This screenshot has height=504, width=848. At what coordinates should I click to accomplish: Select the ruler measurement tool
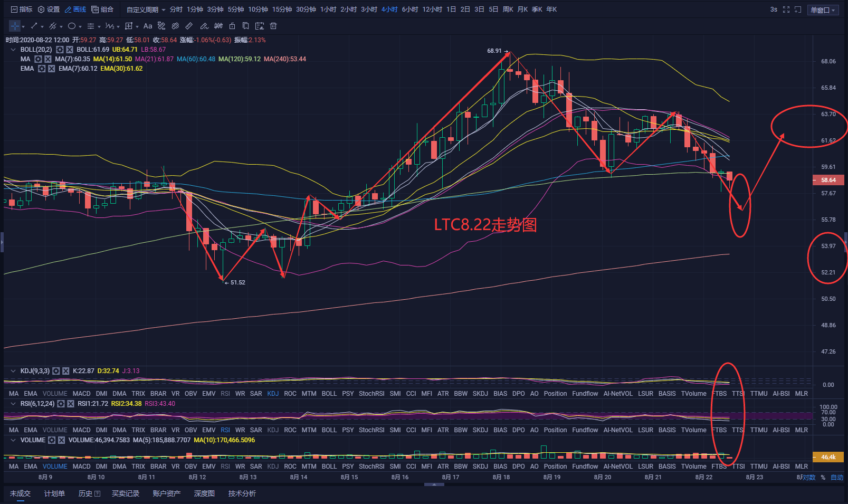[189, 26]
